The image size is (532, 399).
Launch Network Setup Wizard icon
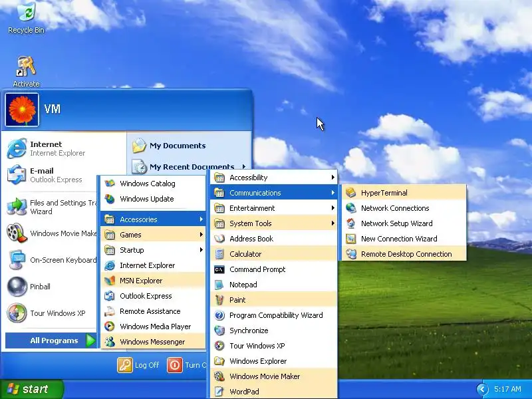pyautogui.click(x=351, y=223)
